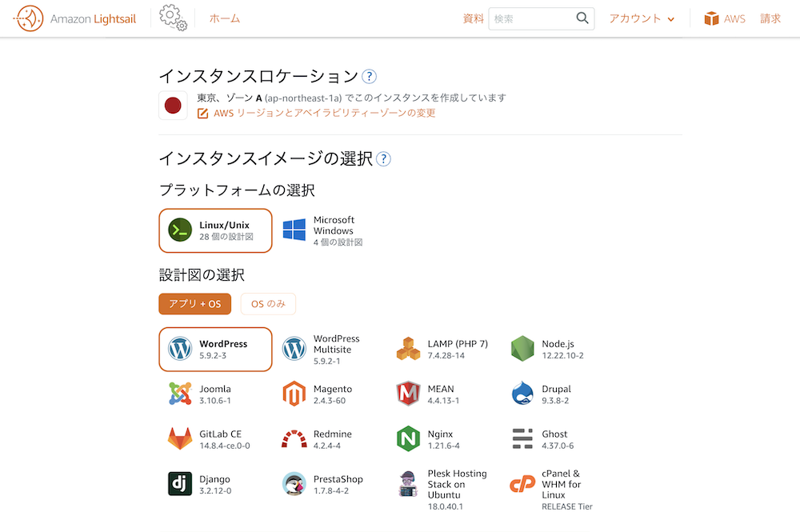Select Node.js blueprint icon

coord(522,349)
